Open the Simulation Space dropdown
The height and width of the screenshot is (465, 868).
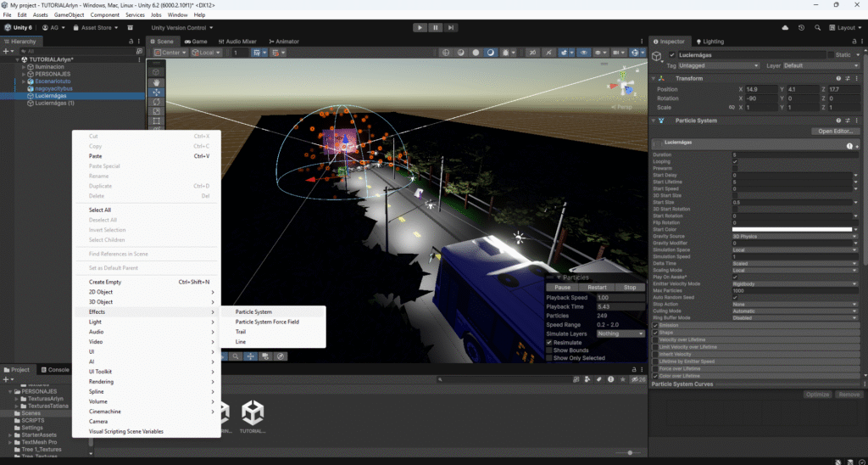(x=794, y=249)
